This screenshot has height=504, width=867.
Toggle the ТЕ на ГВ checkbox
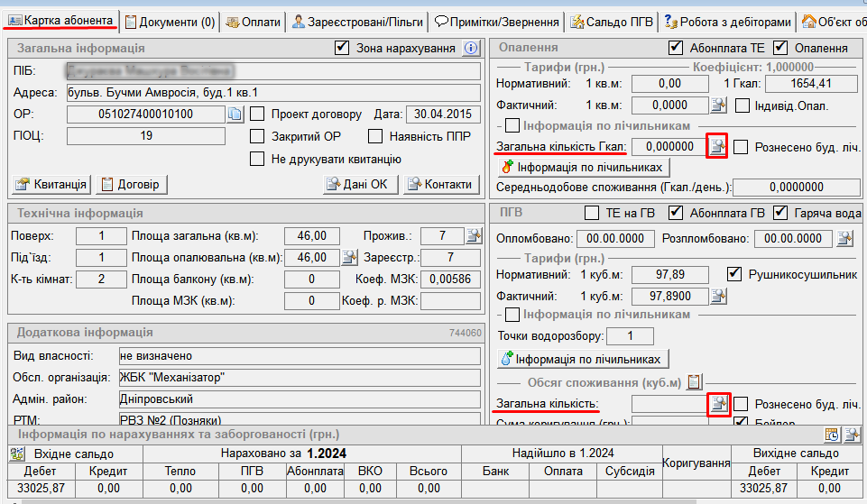pyautogui.click(x=592, y=214)
